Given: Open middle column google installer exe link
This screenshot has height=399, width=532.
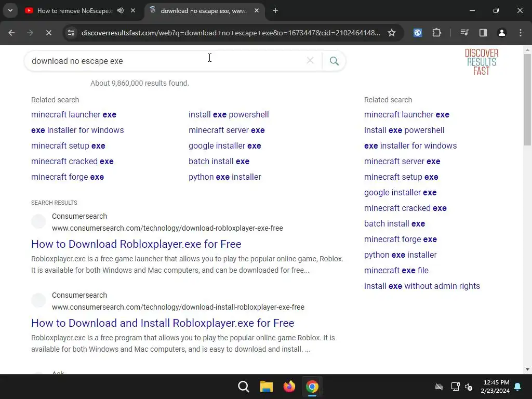Looking at the screenshot, I should point(225,146).
